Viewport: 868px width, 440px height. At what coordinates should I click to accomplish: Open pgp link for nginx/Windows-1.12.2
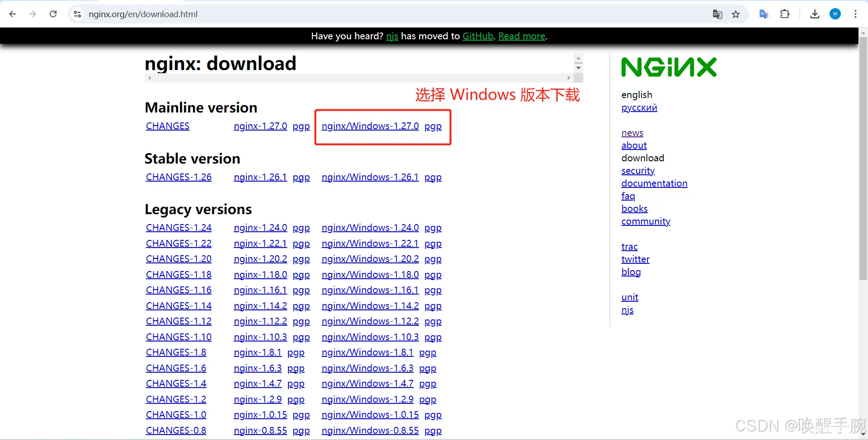pos(433,322)
